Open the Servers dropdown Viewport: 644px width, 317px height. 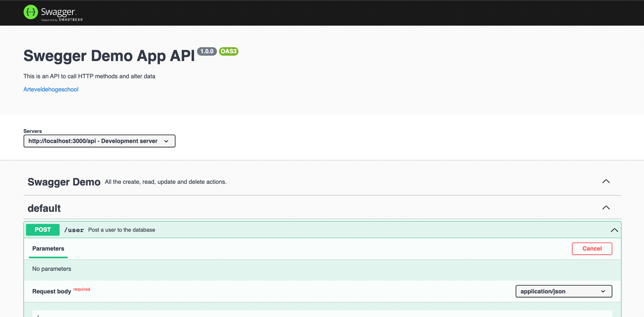99,141
